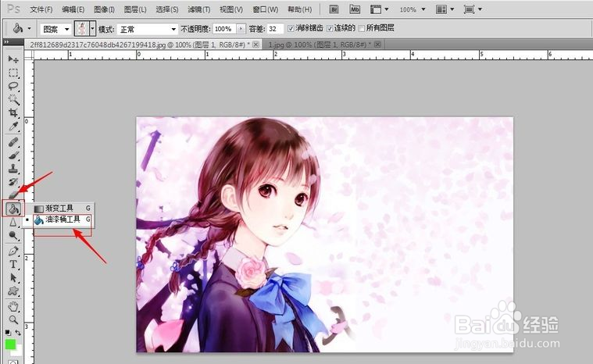Click the girl's image on canvas

coord(324,235)
